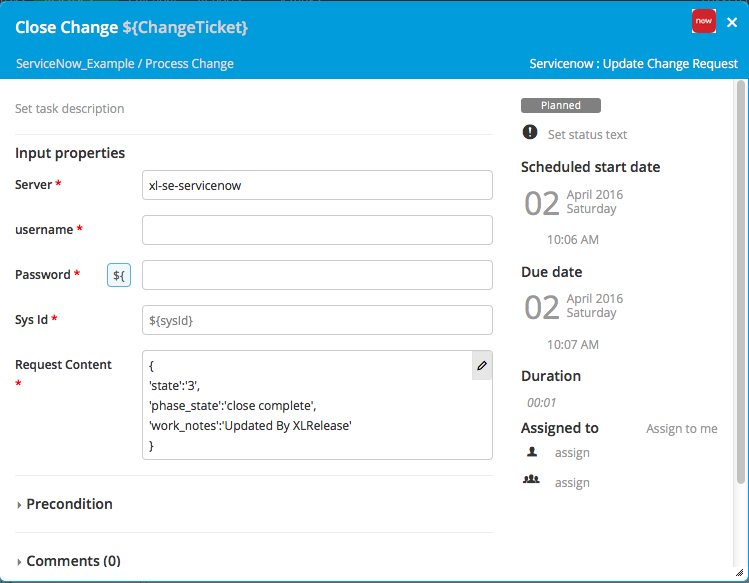The image size is (749, 583).
Task: Click ServiceNow_Example / Process Change breadcrumb
Action: (125, 64)
